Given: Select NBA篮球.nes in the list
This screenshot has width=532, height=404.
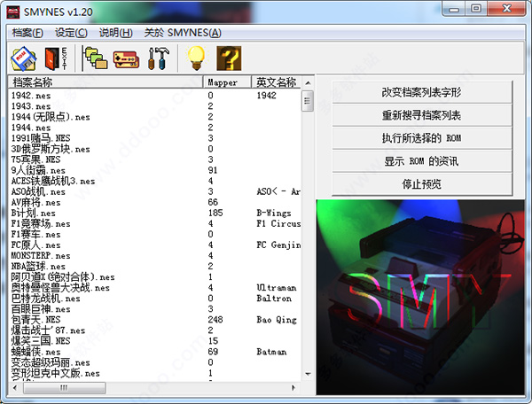Looking at the screenshot, I should [38, 267].
